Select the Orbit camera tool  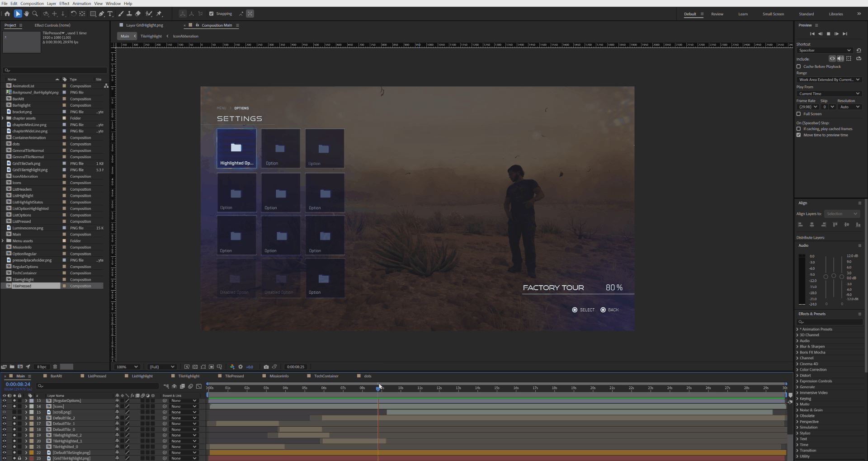pos(46,14)
